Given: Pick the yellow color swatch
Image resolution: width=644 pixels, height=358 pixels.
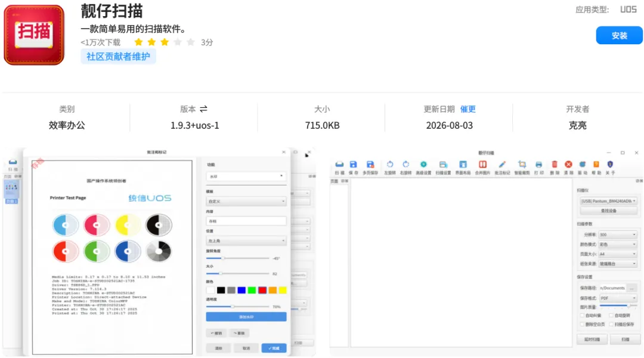Looking at the screenshot, I should click(283, 290).
